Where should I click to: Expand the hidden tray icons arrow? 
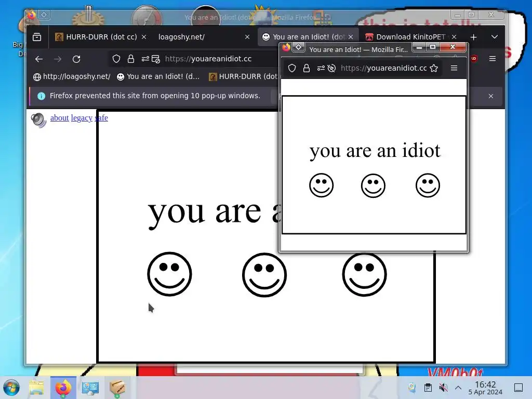pyautogui.click(x=458, y=388)
